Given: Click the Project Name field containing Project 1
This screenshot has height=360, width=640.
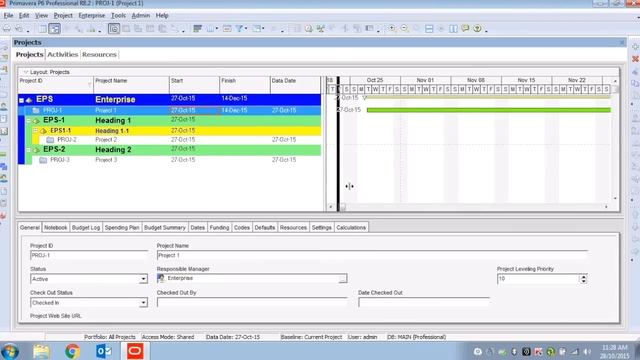Looking at the screenshot, I should click(x=372, y=255).
